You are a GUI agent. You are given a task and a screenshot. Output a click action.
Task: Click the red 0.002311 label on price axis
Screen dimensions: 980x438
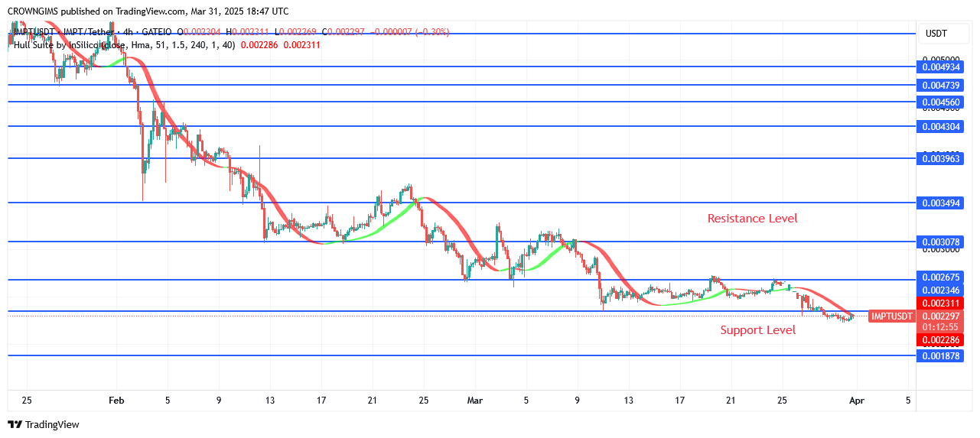click(x=941, y=303)
